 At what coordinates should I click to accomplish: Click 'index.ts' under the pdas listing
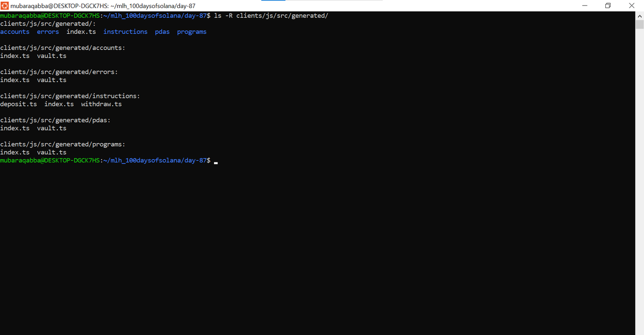tap(15, 128)
